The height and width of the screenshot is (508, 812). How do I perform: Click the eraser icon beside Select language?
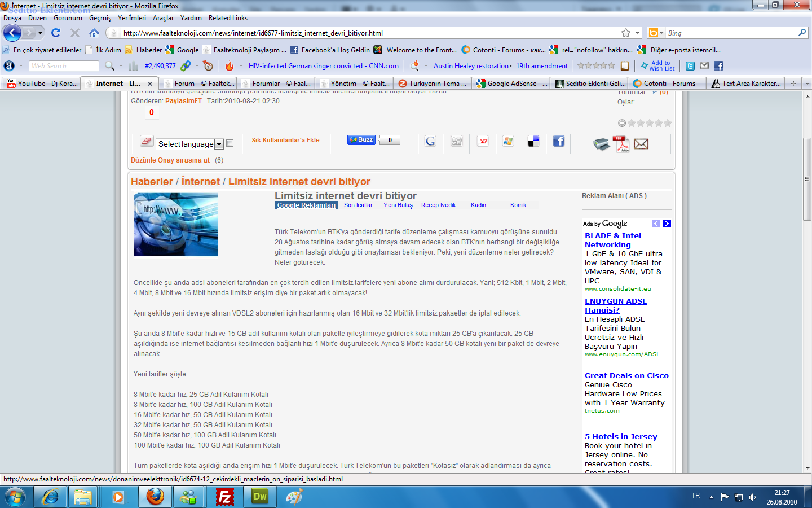point(147,141)
